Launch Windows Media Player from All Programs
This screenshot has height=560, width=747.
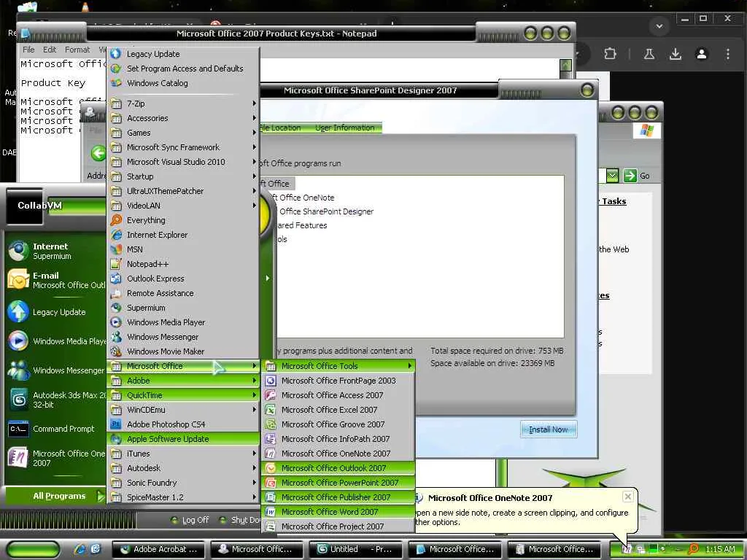[183, 322]
